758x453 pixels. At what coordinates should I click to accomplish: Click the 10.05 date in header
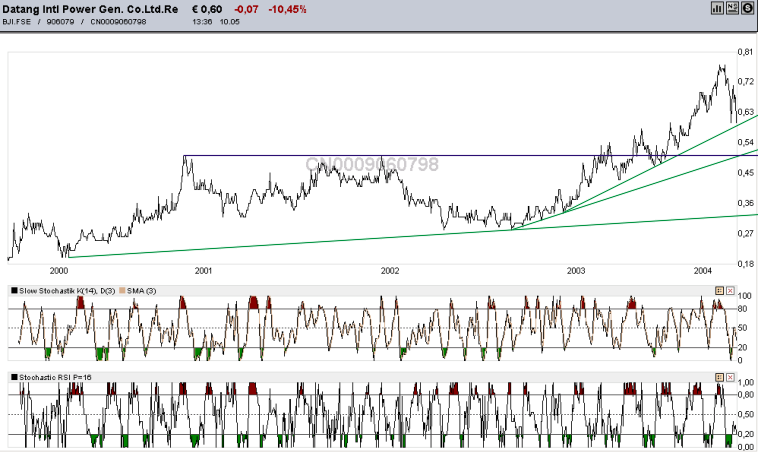pyautogui.click(x=230, y=22)
